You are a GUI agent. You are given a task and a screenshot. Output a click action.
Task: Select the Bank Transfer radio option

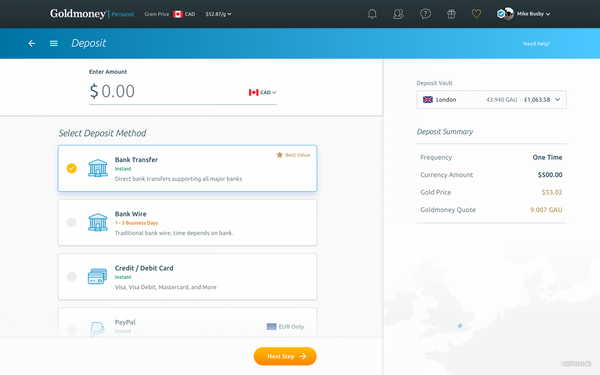(x=72, y=168)
